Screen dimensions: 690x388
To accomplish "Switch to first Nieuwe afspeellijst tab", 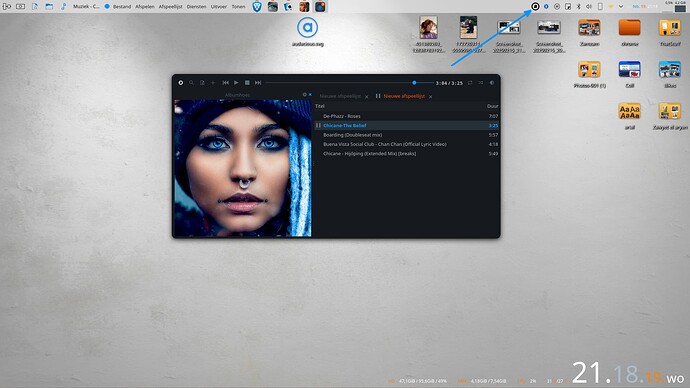I will coord(340,96).
